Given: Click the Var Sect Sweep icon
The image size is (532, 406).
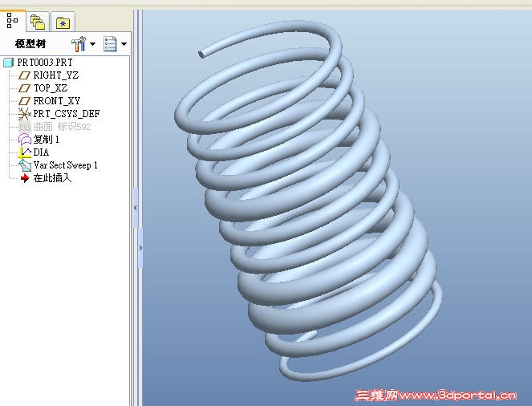Looking at the screenshot, I should coord(25,165).
